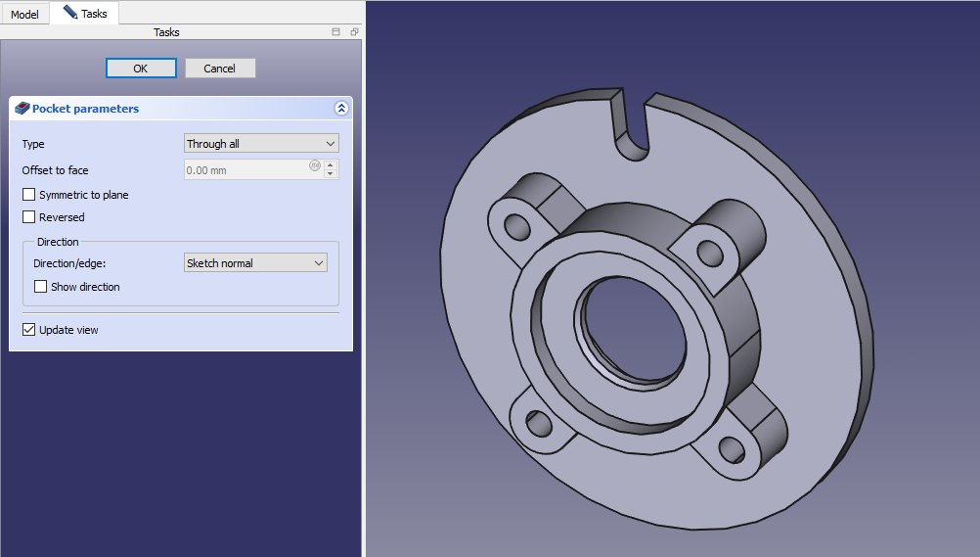Enable Symmetric to plane checkbox

(x=29, y=195)
